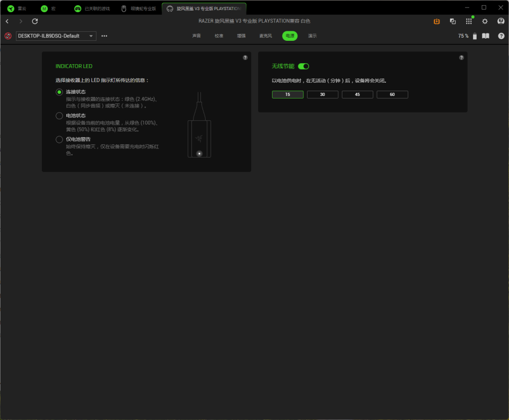Click the help question-mark icon beside book
Image resolution: width=509 pixels, height=420 pixels.
501,36
